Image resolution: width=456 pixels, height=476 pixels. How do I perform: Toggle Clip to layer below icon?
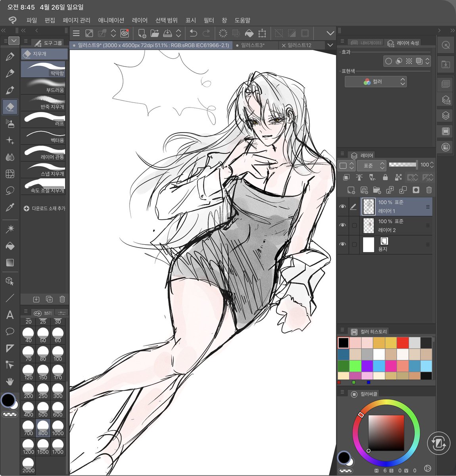click(346, 178)
